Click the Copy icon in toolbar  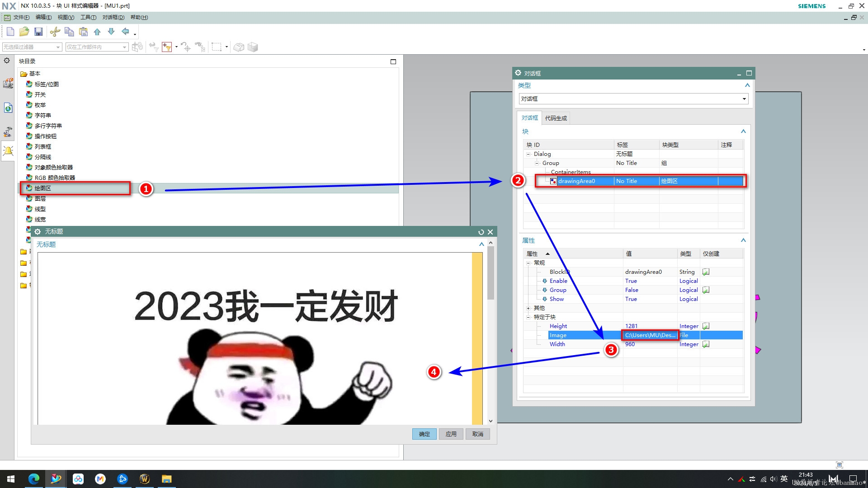click(69, 32)
